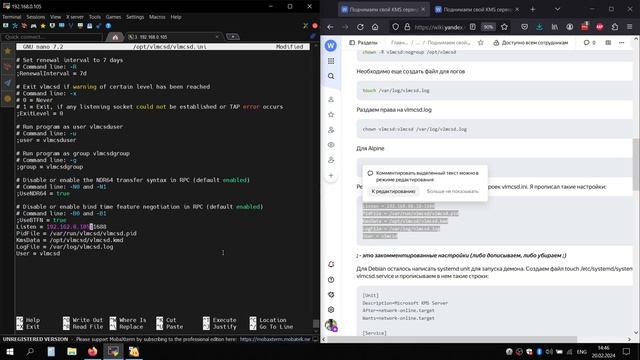Open Firefox downloads panel

(539, 27)
